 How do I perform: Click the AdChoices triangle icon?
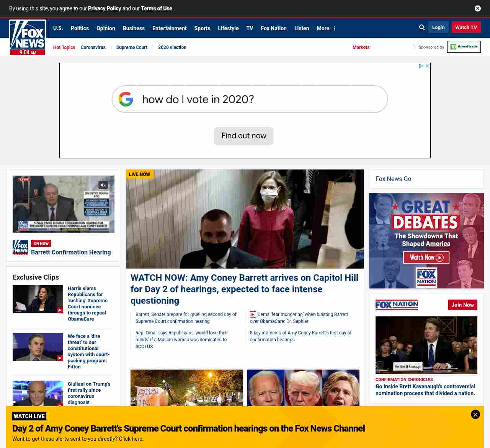click(x=421, y=66)
